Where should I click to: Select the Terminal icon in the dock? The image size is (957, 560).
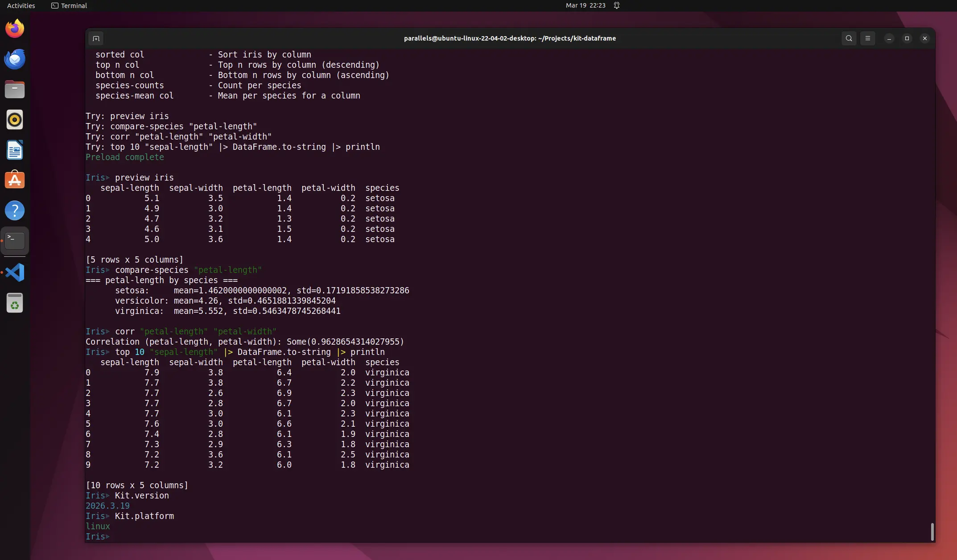15,240
